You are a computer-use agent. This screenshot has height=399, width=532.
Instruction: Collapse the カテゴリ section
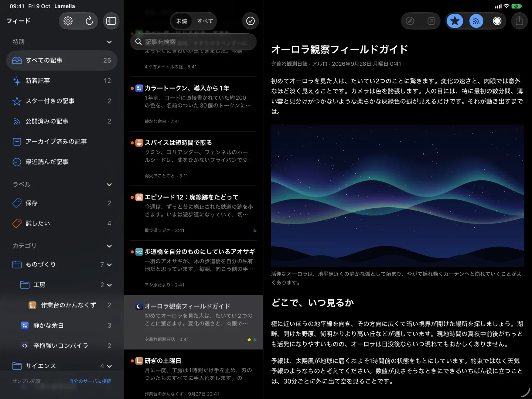click(109, 246)
